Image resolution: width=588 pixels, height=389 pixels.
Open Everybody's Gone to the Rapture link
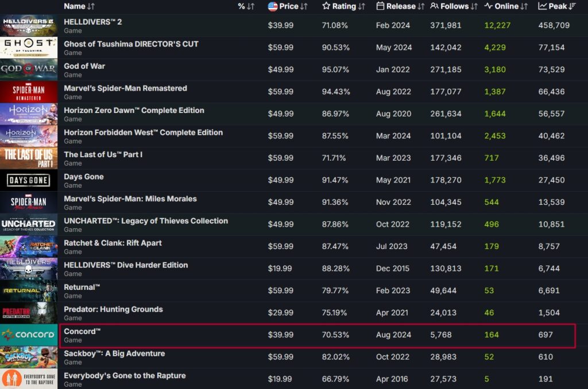[x=125, y=376]
